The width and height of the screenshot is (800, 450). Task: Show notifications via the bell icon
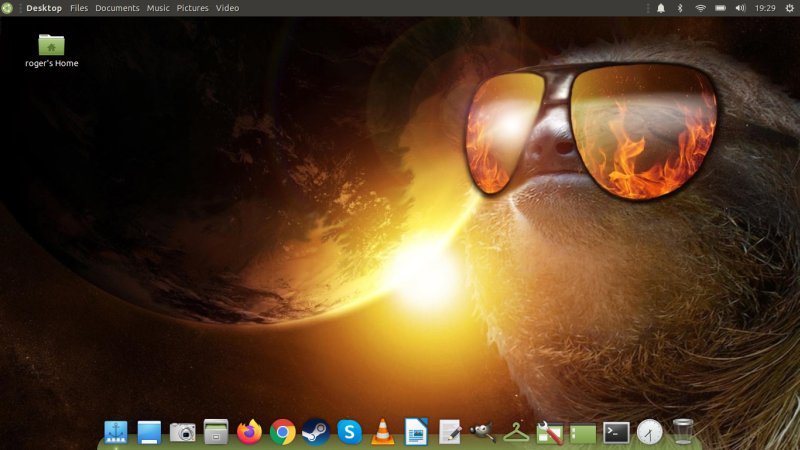point(660,8)
